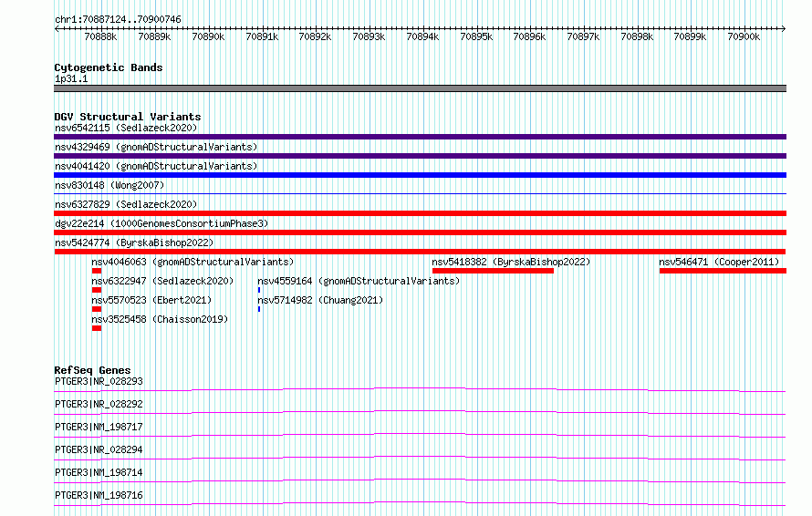Viewport: 812px width, 516px height.
Task: Open transcript PTGER3|NM_198716
Action: coord(99,495)
